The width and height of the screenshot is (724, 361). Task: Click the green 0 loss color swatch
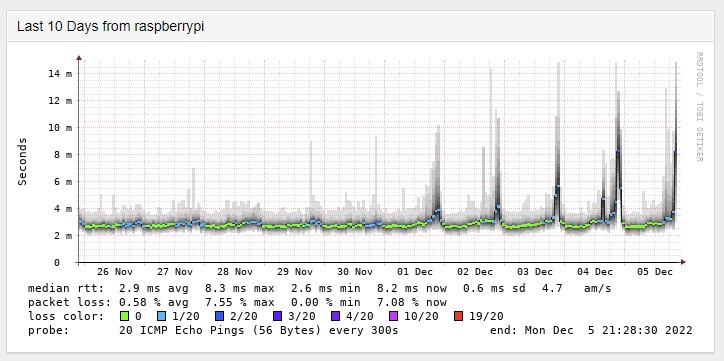[x=124, y=316]
